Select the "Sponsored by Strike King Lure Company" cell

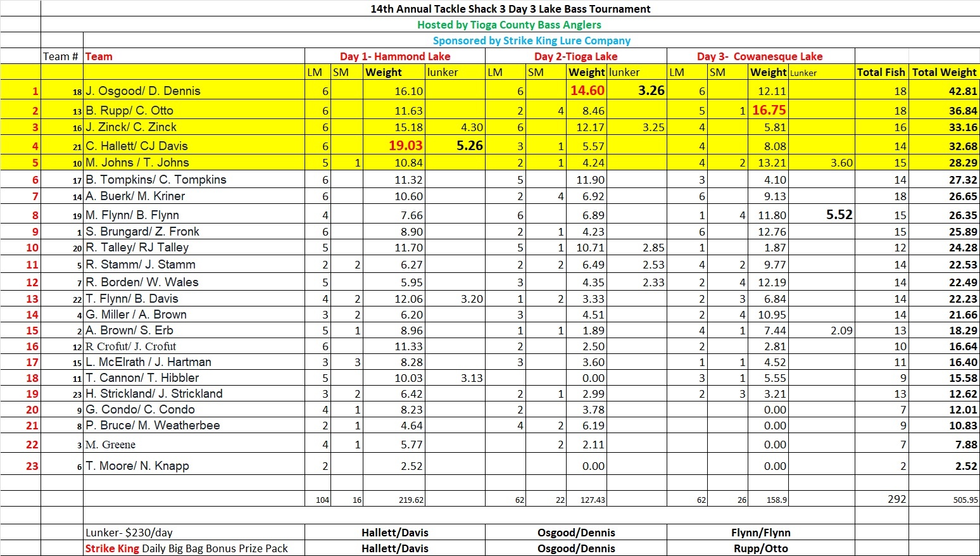(x=531, y=41)
